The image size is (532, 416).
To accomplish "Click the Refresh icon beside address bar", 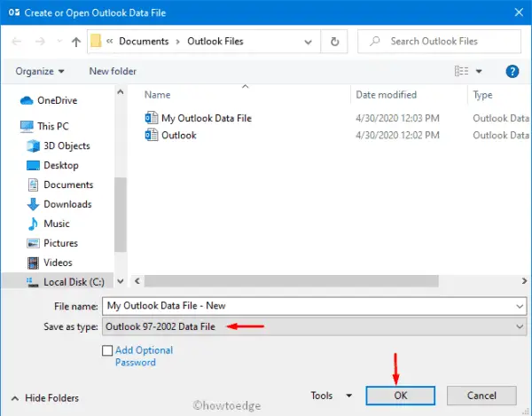I will point(334,42).
